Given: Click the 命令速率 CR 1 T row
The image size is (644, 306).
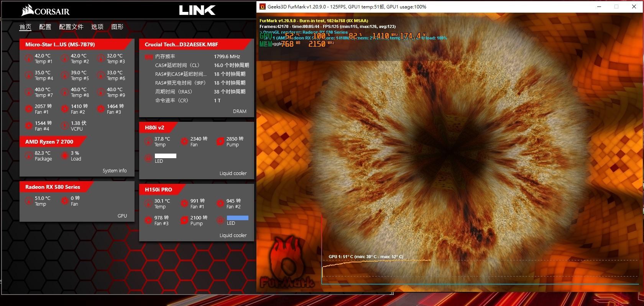Looking at the screenshot, I should coord(188,100).
